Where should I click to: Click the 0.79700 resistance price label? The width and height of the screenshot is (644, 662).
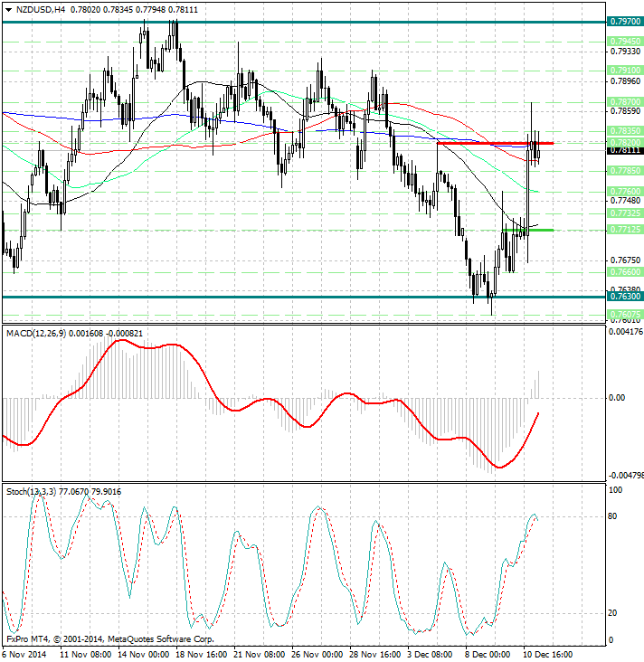pos(625,21)
